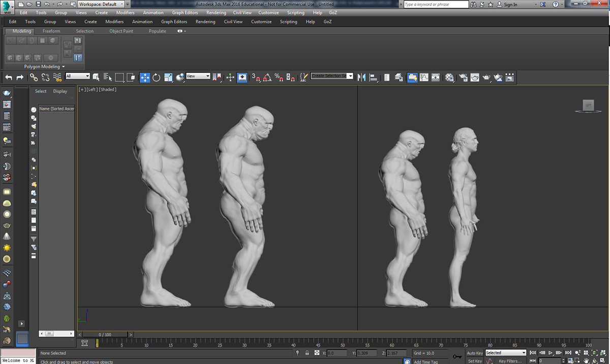This screenshot has width=610, height=364.
Task: Open viewport [Shaded] label menu
Action: pos(108,89)
